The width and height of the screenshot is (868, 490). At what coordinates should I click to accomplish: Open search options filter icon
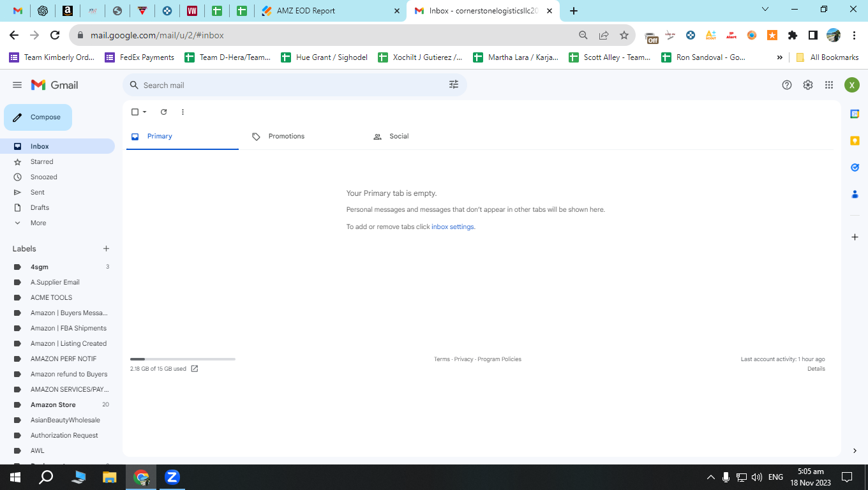pos(454,85)
